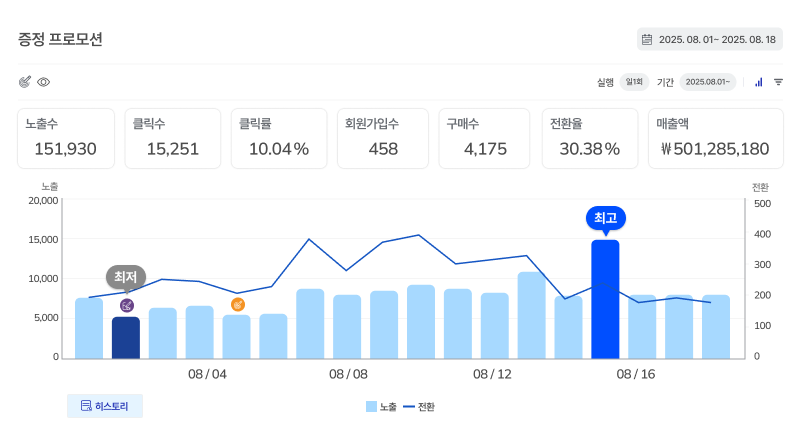Screen dimensions: 800x438
Task: Open the 히스토리 history button
Action: coord(105,406)
